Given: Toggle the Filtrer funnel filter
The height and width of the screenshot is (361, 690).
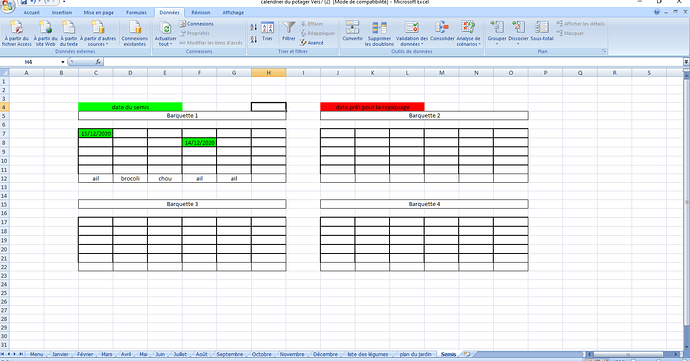Looking at the screenshot, I should click(289, 32).
